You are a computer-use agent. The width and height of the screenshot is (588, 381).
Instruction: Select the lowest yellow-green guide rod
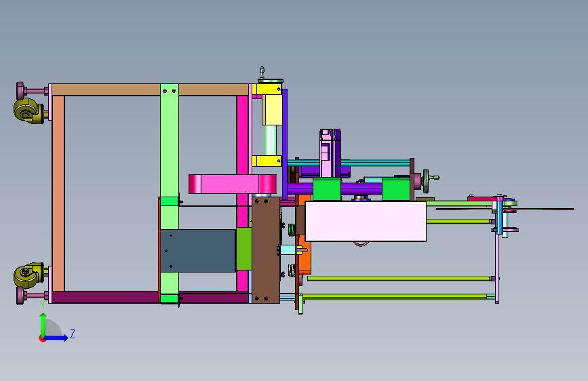tap(395, 297)
